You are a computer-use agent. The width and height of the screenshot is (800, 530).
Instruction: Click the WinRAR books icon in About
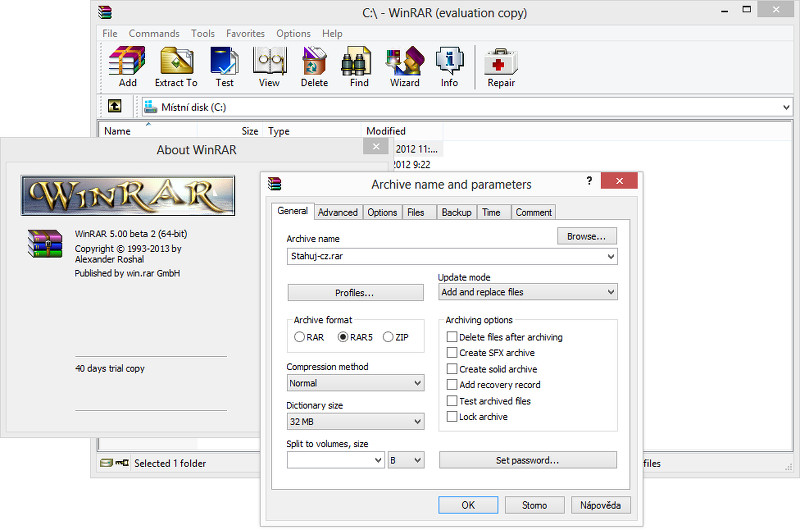[45, 244]
